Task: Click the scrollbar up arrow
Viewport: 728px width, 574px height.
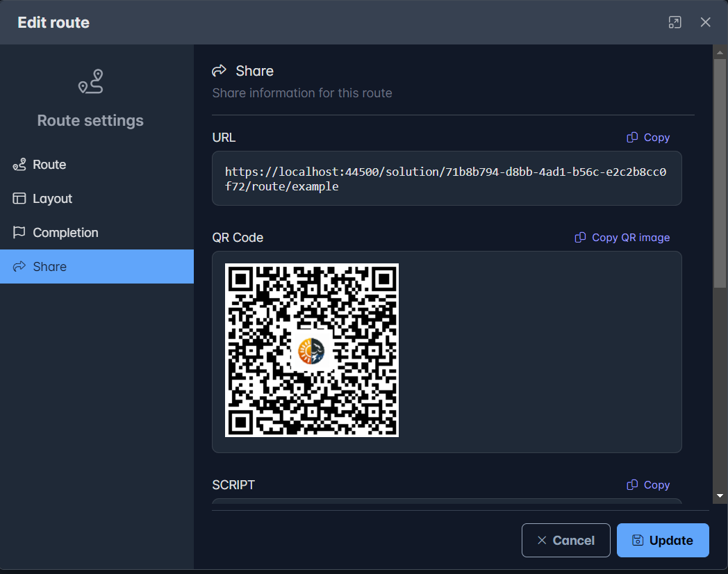Action: click(x=720, y=53)
